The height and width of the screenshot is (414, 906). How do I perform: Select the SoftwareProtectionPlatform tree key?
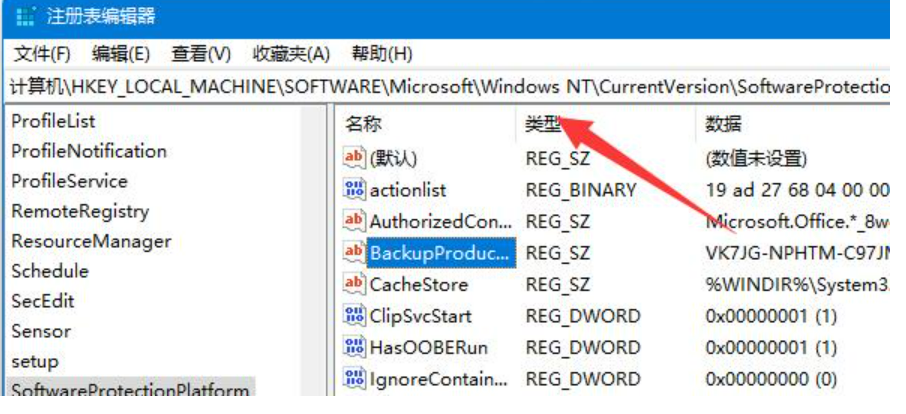[x=130, y=390]
